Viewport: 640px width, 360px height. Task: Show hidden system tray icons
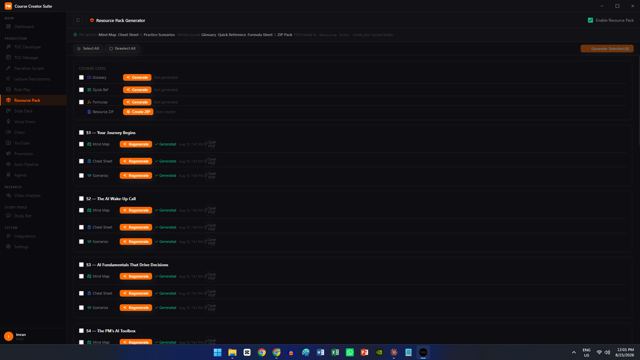point(573,352)
